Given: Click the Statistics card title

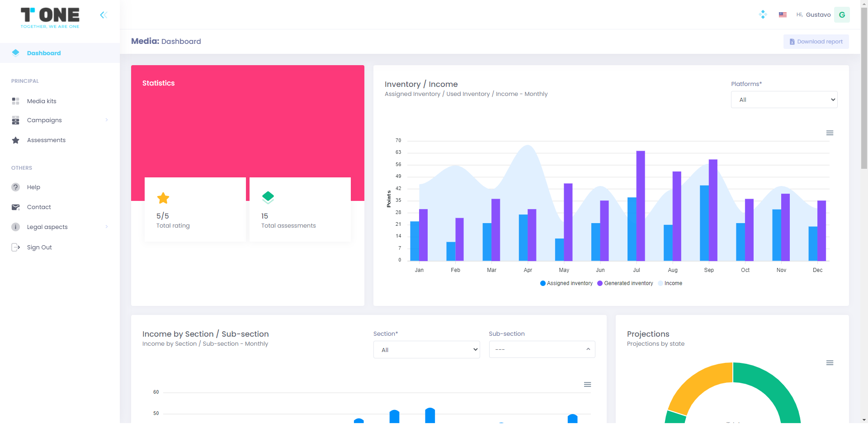Looking at the screenshot, I should [x=158, y=83].
